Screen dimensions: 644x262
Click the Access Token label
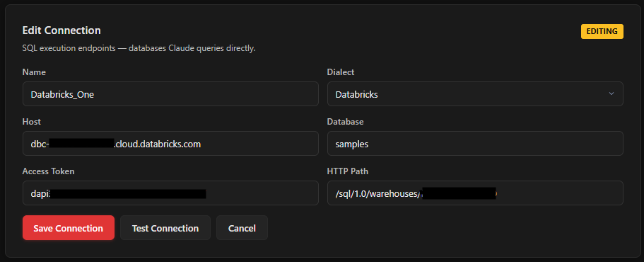click(49, 171)
